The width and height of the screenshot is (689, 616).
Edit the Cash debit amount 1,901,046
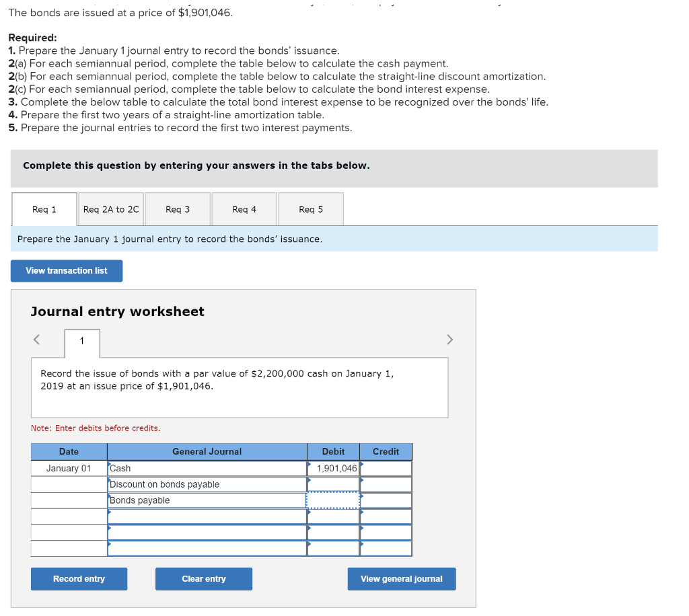pos(334,469)
